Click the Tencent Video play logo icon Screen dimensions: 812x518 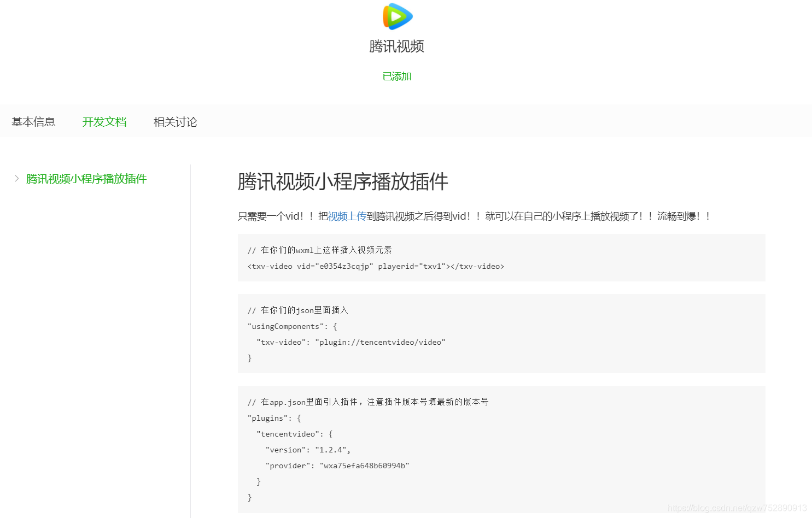tap(398, 16)
